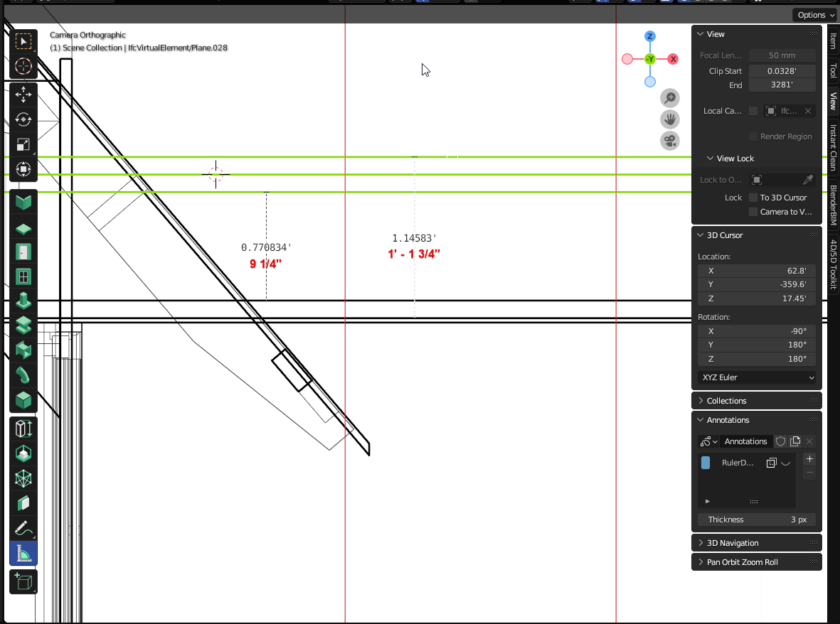This screenshot has width=840, height=624.
Task: Switch to the BlenderBIM sidebar tab
Action: pos(833,205)
